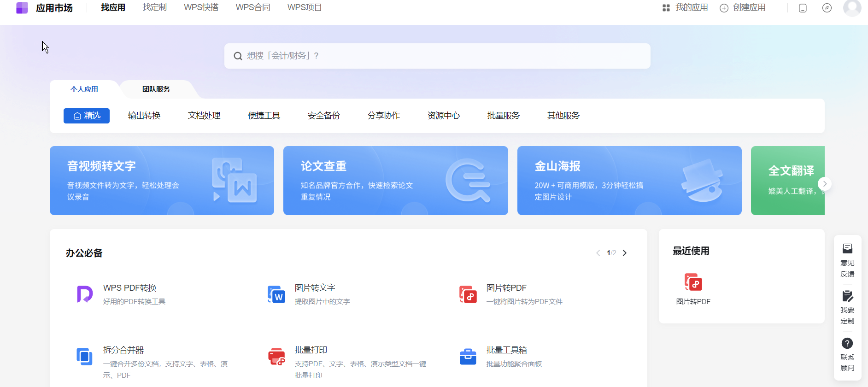Open the 批量工具箱 toolbox icon
The image size is (868, 387).
coord(468,356)
